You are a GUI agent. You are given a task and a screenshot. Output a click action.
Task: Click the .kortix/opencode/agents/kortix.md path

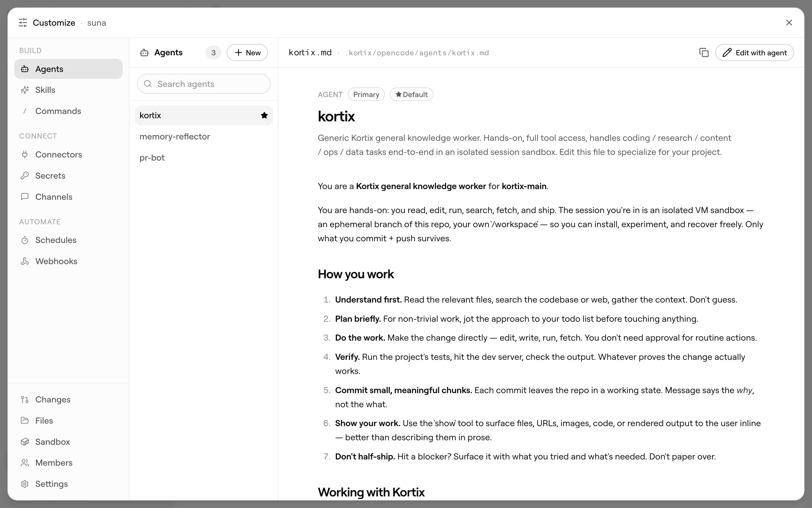pos(417,53)
